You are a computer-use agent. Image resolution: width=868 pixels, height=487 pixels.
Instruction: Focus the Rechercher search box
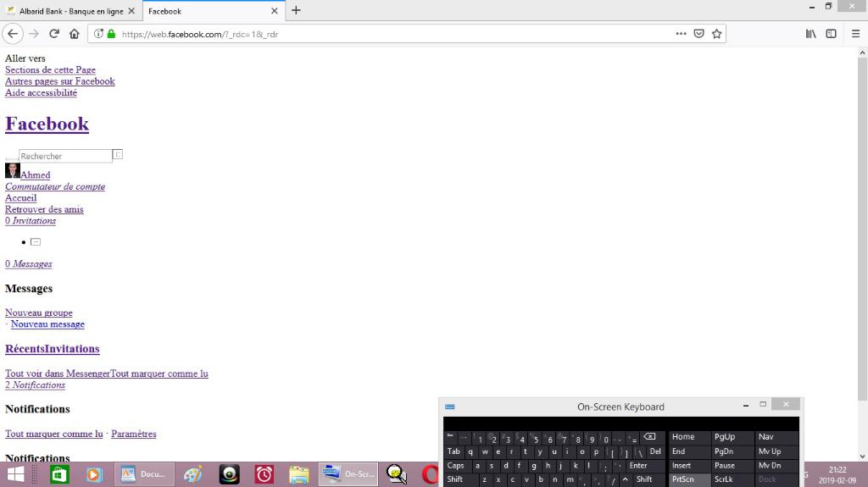65,156
